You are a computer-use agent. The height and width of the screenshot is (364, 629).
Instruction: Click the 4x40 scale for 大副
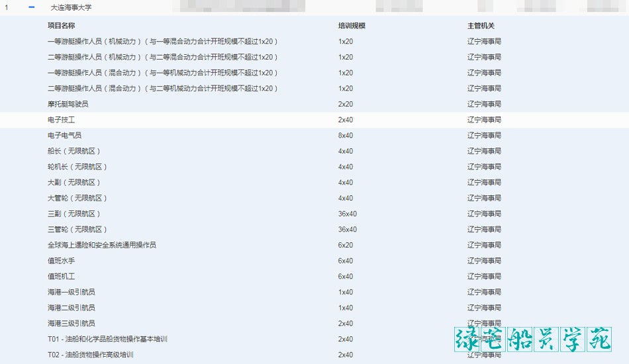click(346, 182)
